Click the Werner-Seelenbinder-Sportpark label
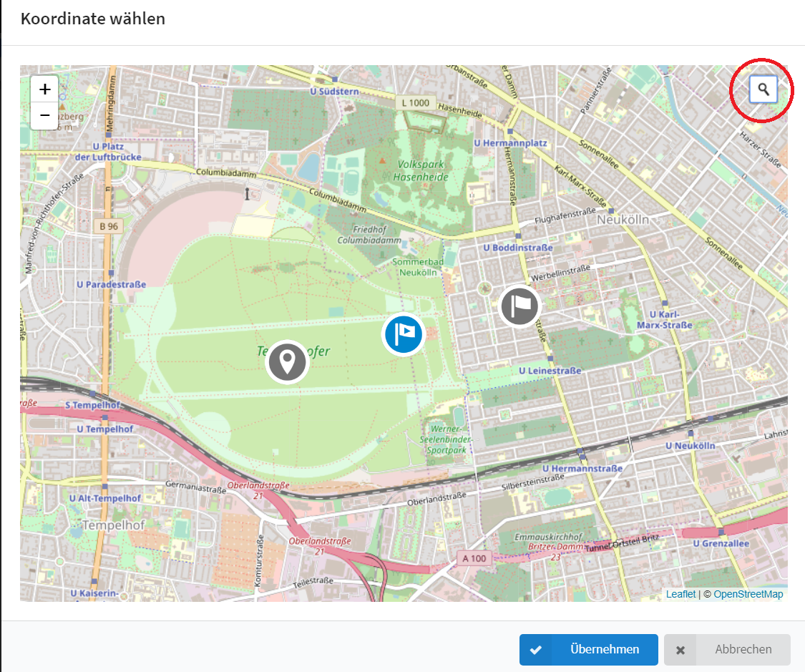The height and width of the screenshot is (672, 805). tap(445, 439)
